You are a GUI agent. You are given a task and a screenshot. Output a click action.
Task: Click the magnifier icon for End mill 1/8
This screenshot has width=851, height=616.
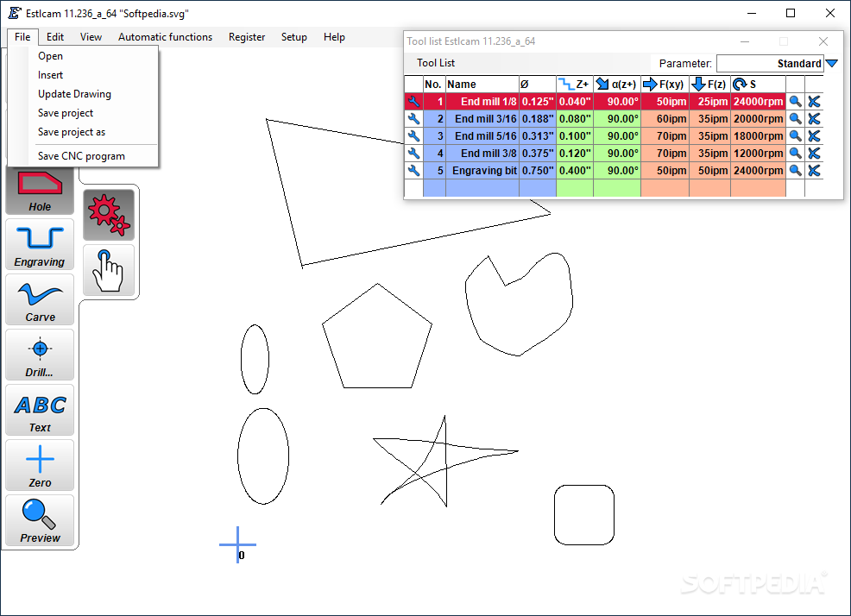[x=795, y=102]
